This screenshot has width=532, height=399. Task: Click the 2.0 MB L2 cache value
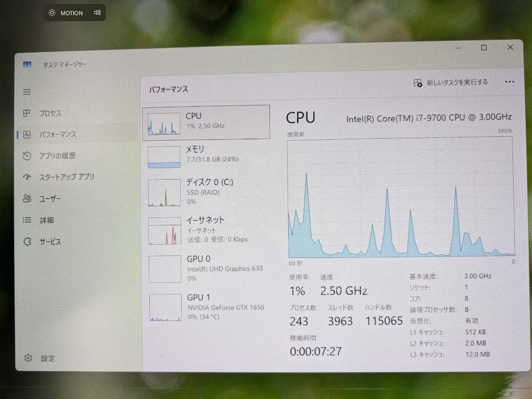click(x=475, y=343)
